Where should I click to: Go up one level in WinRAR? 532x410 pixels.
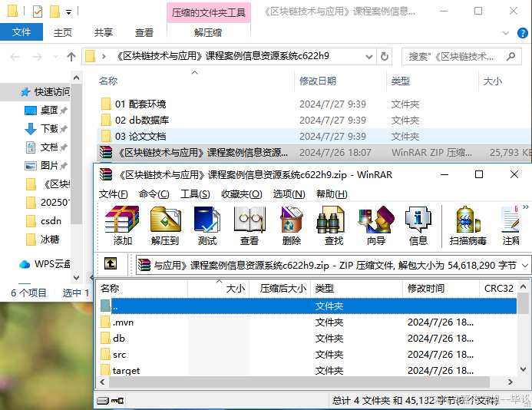(111, 263)
